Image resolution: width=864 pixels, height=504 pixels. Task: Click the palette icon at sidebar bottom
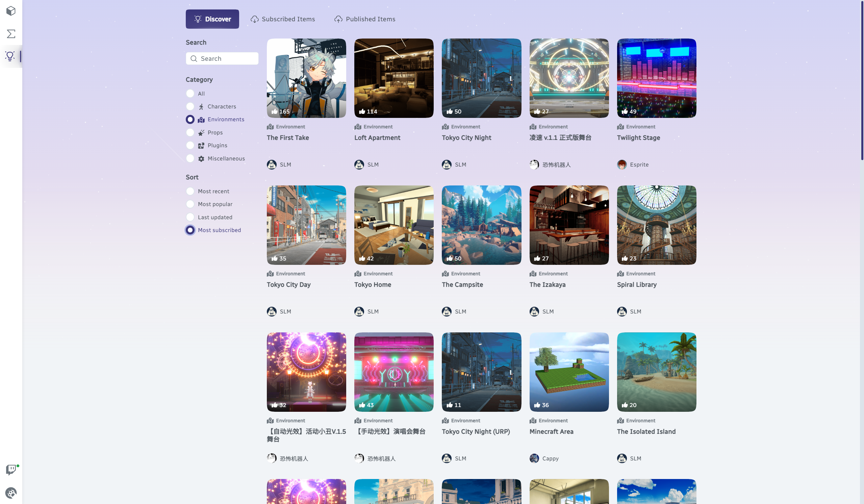[11, 493]
